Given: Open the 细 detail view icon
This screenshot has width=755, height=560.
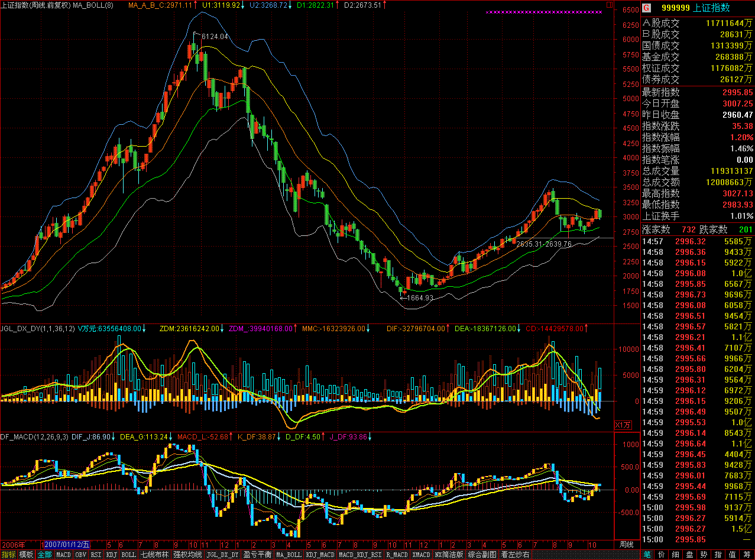Looking at the screenshot, I should coord(675,555).
